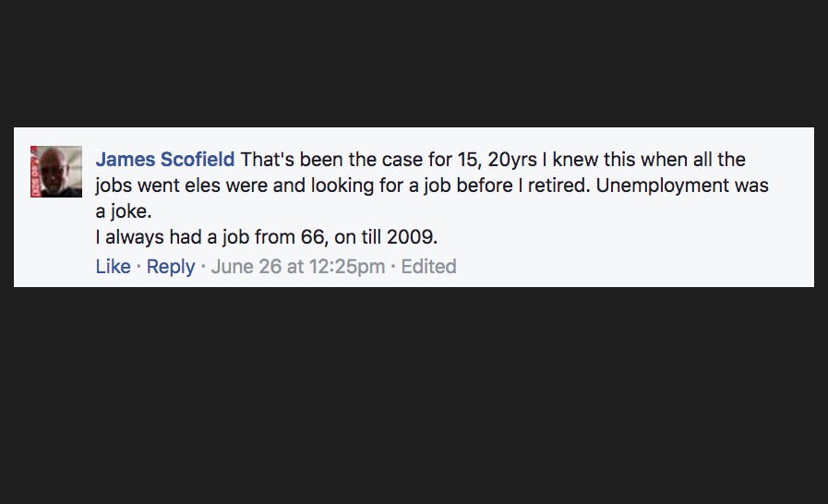
Task: Click the word "jobs" starting the second line
Action: point(114,185)
